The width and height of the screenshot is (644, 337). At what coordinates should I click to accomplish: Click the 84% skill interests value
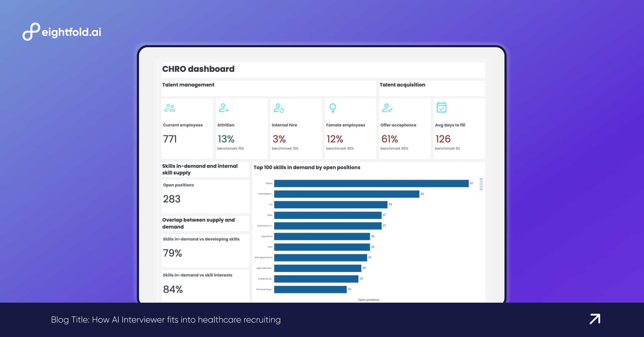coord(173,289)
